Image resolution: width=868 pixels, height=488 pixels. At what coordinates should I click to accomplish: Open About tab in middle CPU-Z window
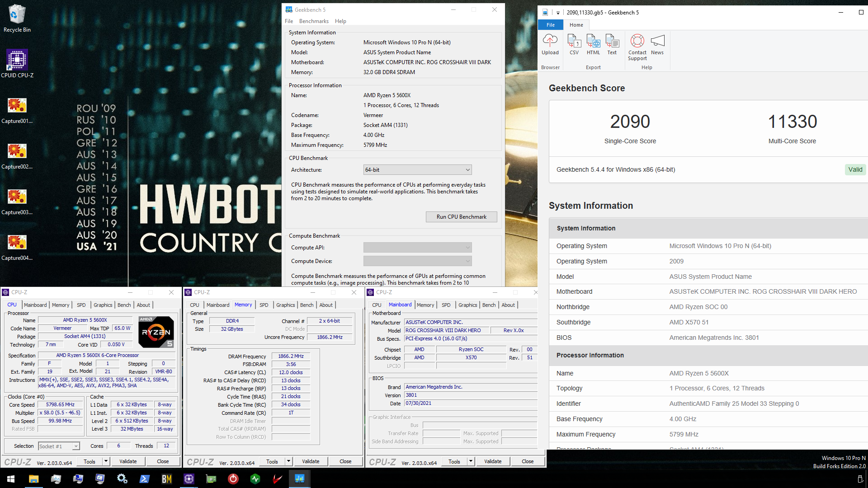(x=326, y=305)
